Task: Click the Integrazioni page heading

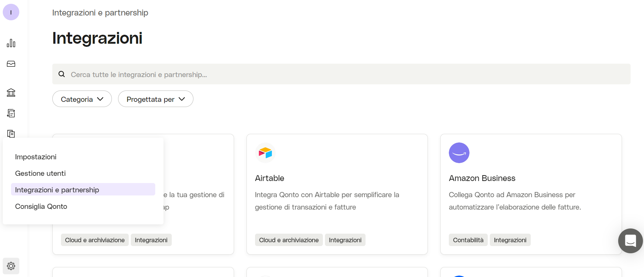Action: click(x=97, y=38)
